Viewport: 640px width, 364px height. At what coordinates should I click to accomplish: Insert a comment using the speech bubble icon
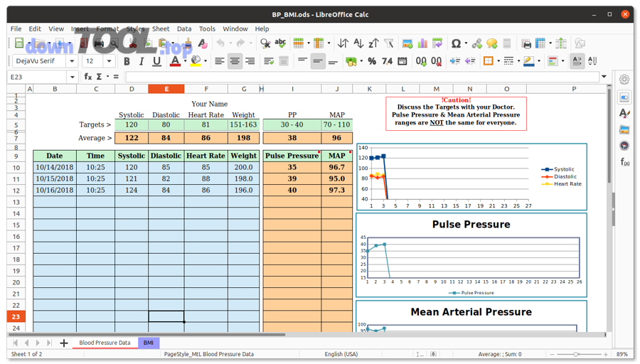pyautogui.click(x=492, y=43)
